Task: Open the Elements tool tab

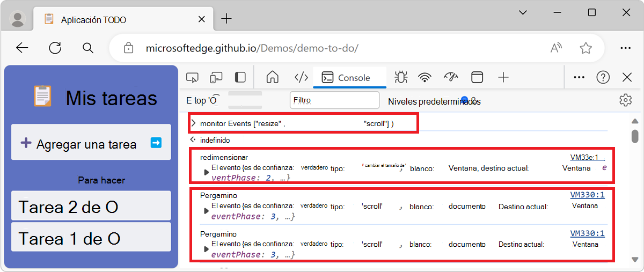Action: (x=301, y=78)
